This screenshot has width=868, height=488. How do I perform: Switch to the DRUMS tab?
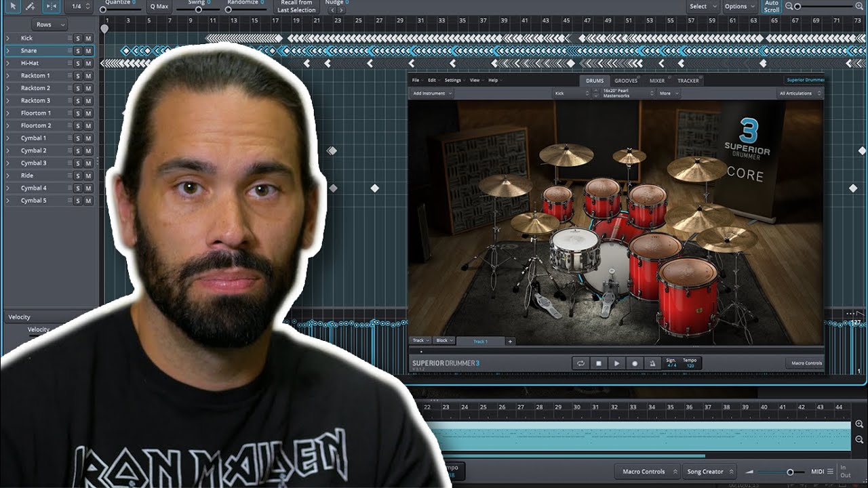[x=595, y=81]
